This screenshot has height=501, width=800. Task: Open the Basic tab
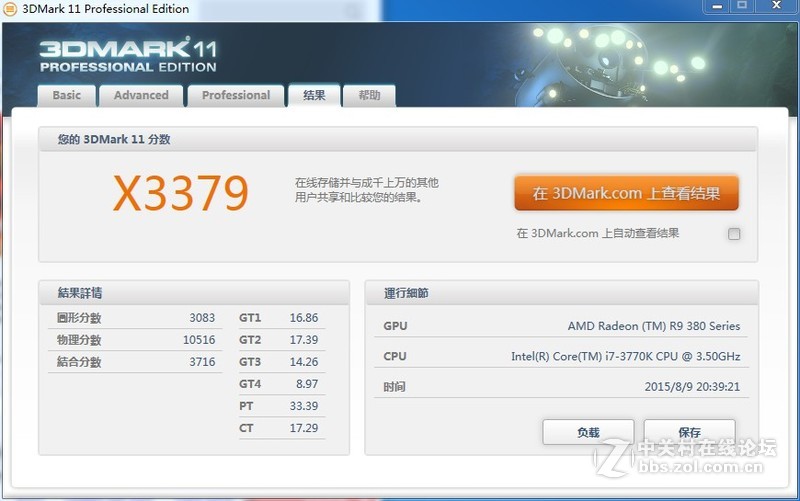pyautogui.click(x=67, y=95)
